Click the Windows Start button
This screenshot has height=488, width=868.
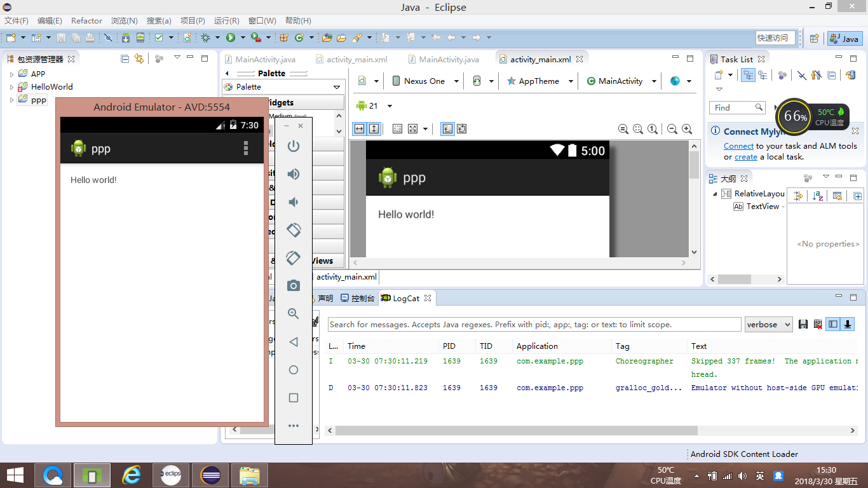click(x=16, y=475)
